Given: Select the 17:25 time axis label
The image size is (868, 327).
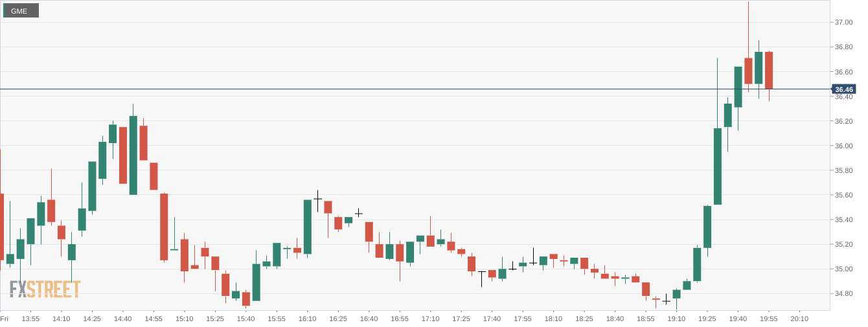Looking at the screenshot, I should (461, 319).
